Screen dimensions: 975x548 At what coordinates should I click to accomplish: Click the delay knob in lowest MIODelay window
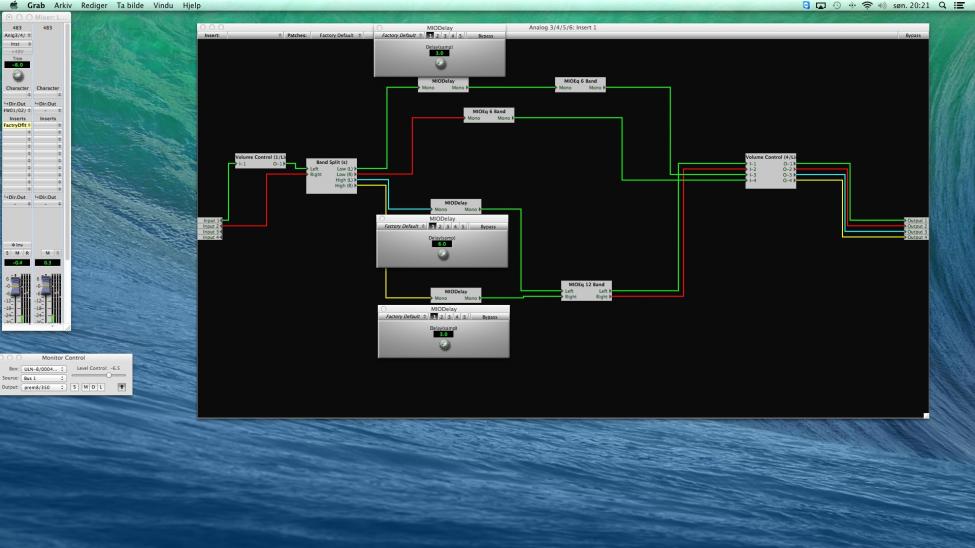point(444,345)
